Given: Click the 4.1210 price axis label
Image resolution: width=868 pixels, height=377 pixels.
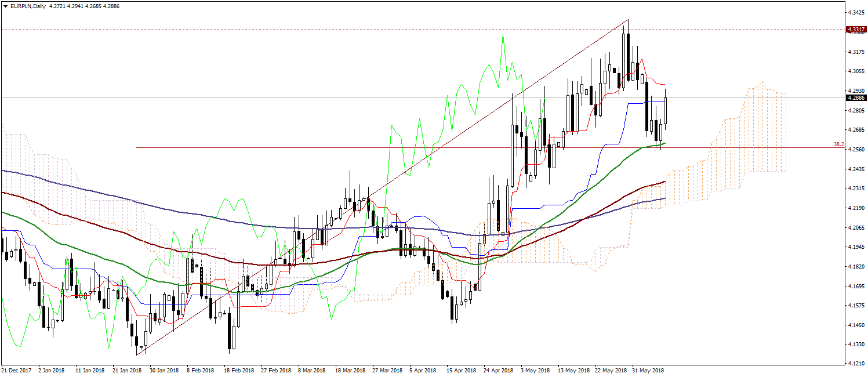Looking at the screenshot, I should 856,364.
